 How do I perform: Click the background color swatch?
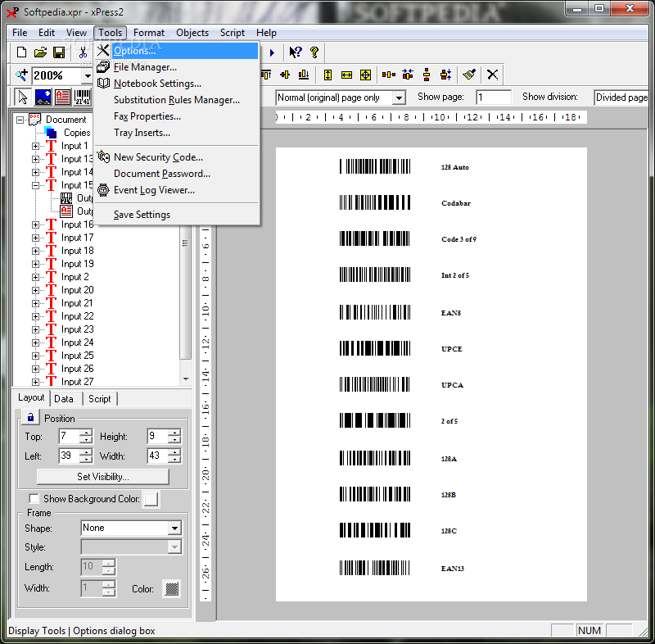pos(151,499)
